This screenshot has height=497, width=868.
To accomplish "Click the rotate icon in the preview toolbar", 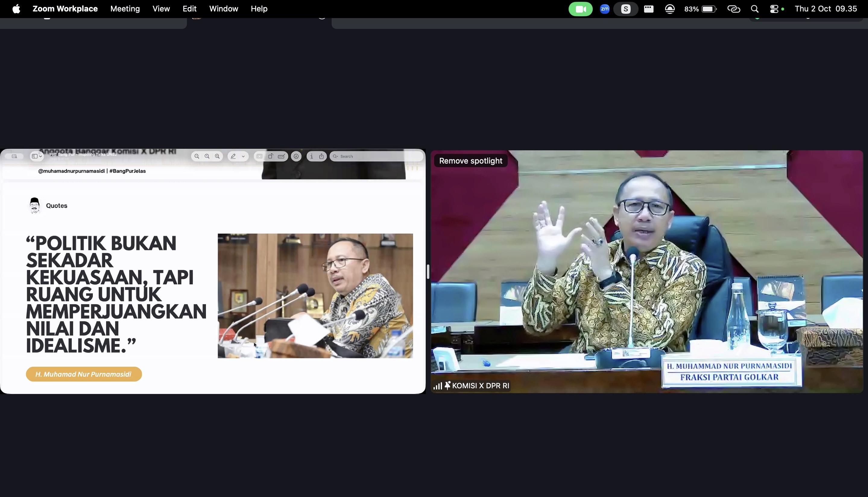I will click(x=271, y=156).
